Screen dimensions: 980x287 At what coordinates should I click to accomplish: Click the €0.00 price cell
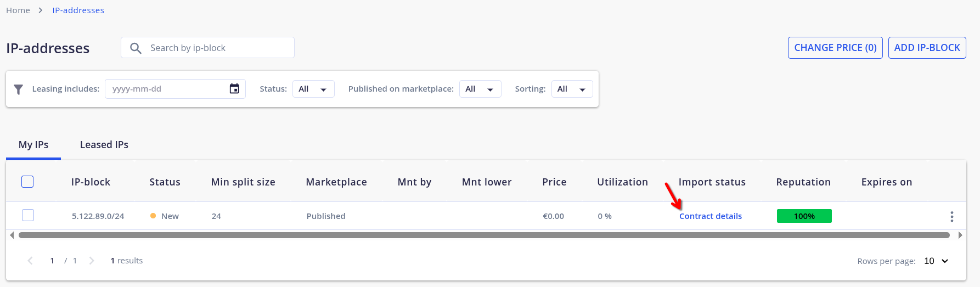coord(553,216)
